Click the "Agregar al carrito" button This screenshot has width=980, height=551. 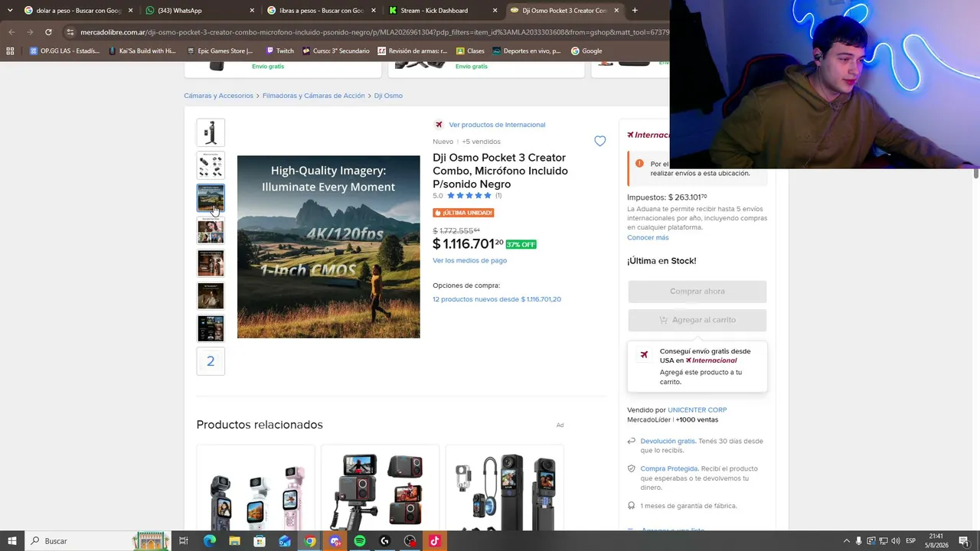[x=697, y=320]
